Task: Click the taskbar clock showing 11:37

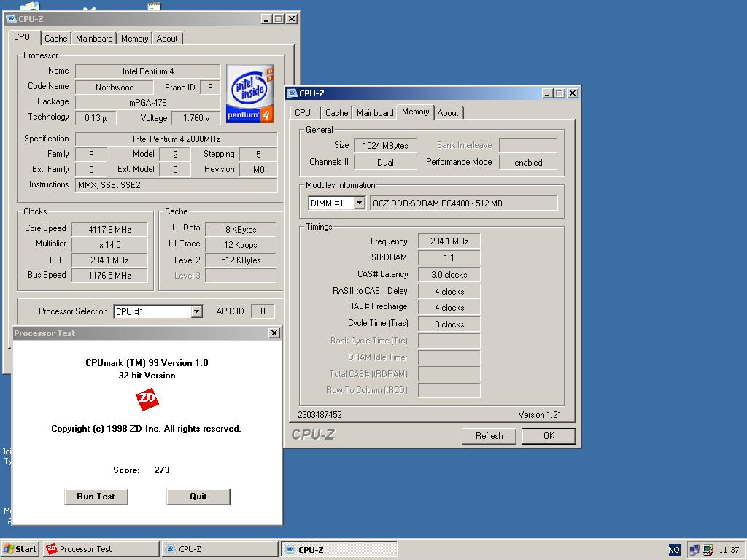Action: [729, 550]
